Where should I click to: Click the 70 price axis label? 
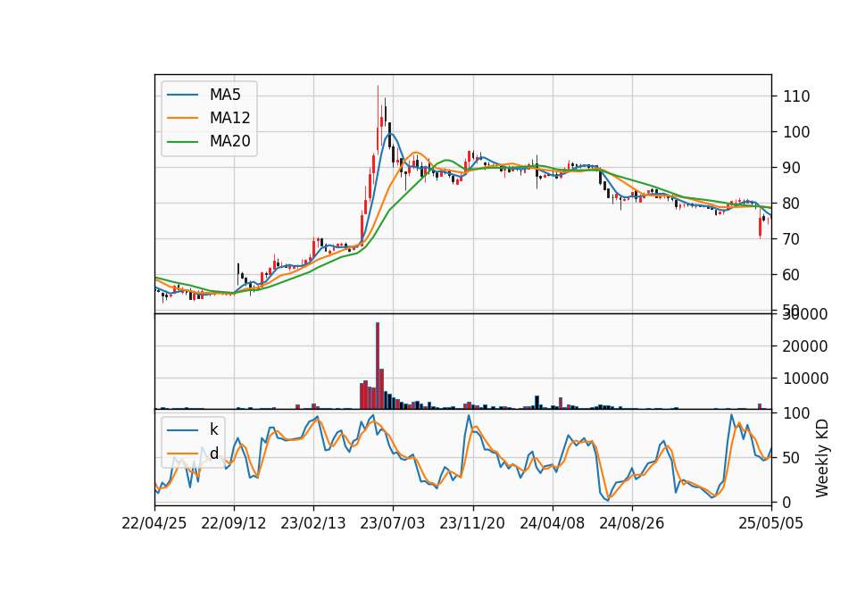click(x=792, y=239)
